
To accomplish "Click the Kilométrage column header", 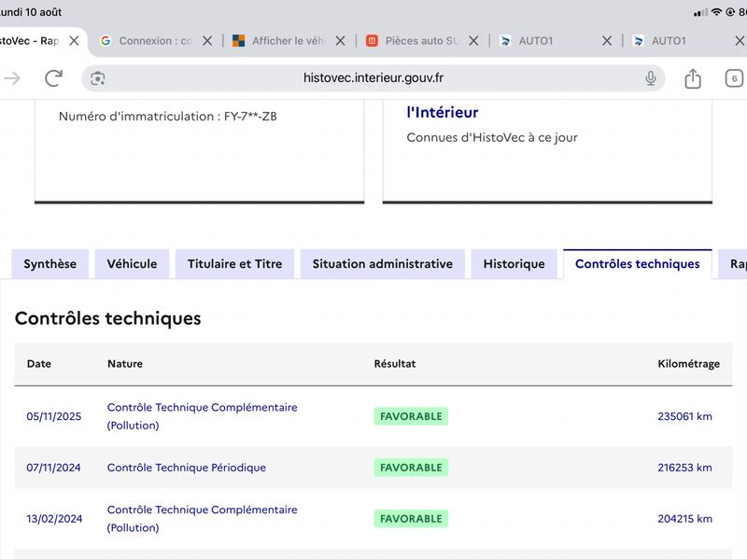I will [689, 364].
